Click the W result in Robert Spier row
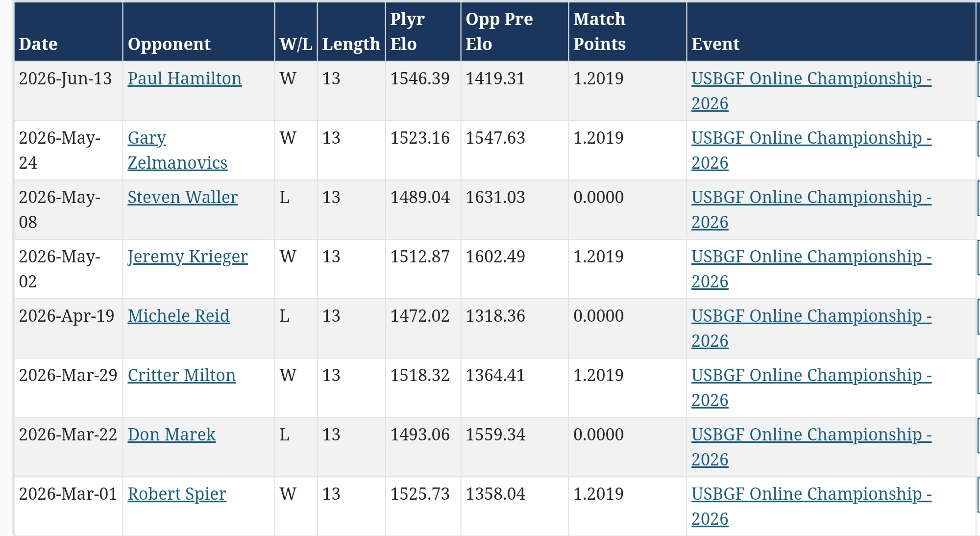The image size is (980, 536). click(x=288, y=494)
